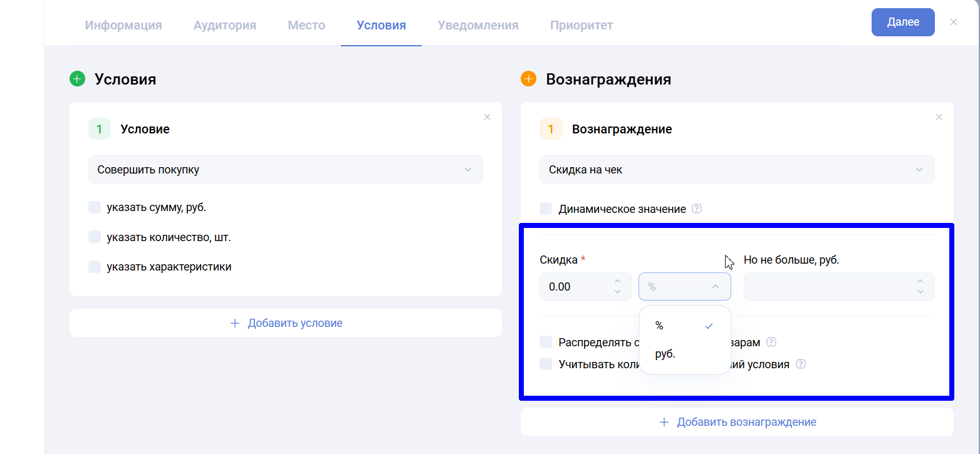This screenshot has width=980, height=454.
Task: Click help icon after 'Учитывать количество' option
Action: [801, 364]
